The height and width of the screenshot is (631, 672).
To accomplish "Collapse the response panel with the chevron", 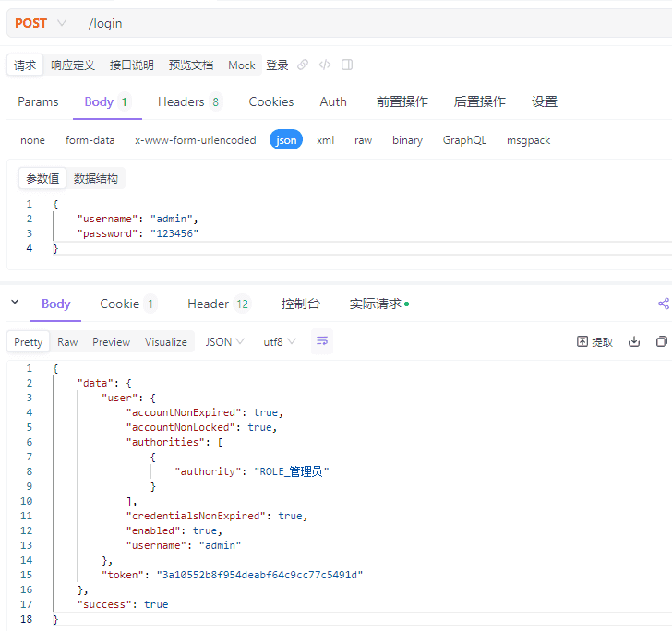I will (15, 302).
